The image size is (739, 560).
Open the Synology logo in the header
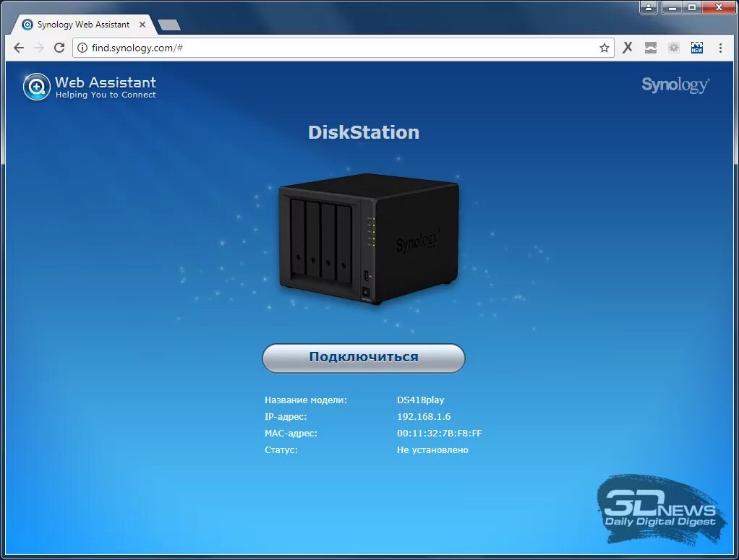point(675,85)
